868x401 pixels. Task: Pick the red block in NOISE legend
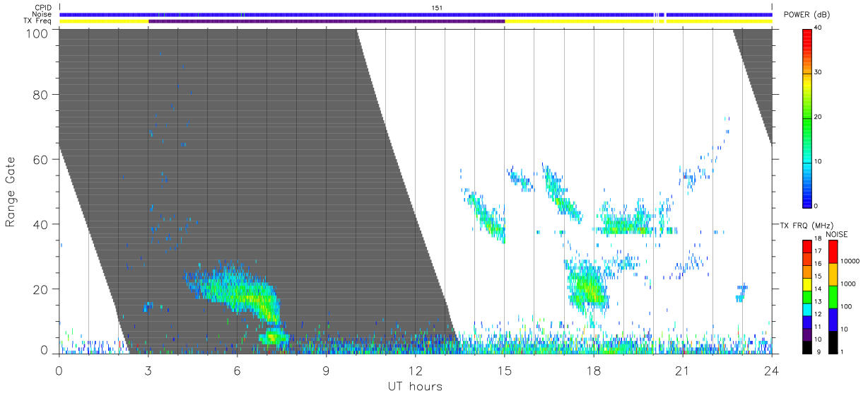pyautogui.click(x=833, y=252)
